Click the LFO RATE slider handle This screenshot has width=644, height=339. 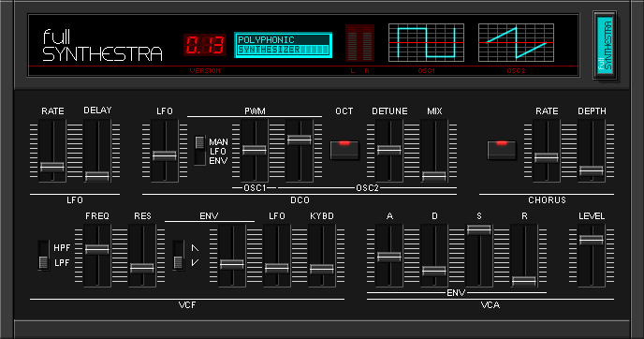click(52, 167)
